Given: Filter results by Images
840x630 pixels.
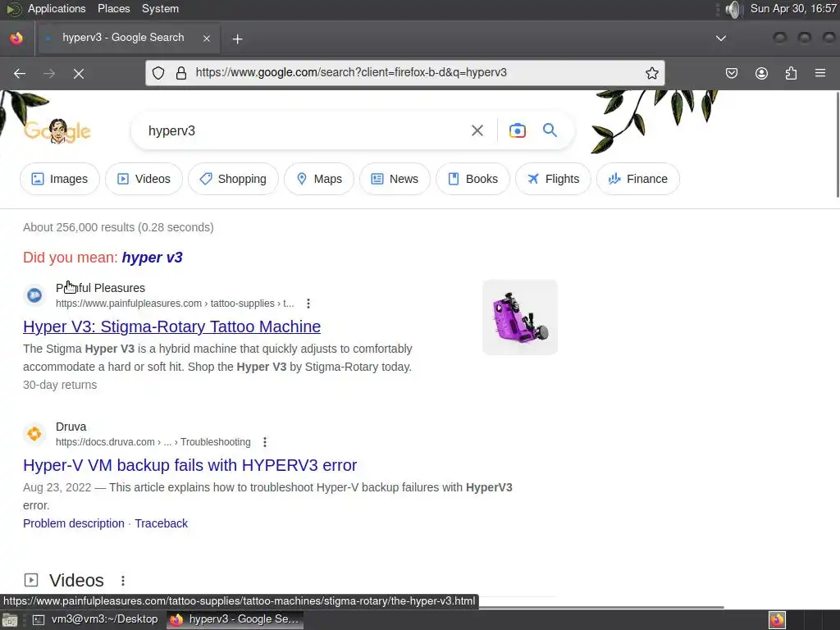Looking at the screenshot, I should [59, 179].
